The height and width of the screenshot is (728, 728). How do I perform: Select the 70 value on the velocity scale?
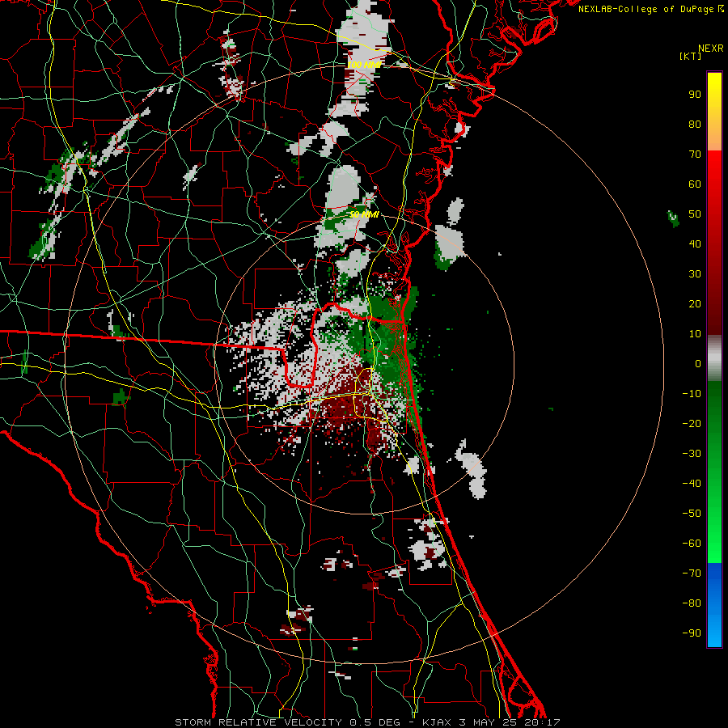(x=695, y=154)
